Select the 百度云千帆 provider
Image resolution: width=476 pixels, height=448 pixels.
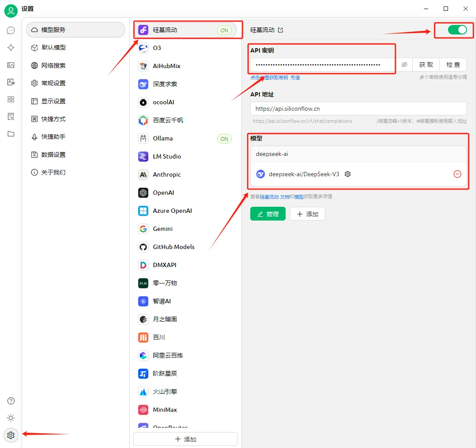tap(186, 120)
